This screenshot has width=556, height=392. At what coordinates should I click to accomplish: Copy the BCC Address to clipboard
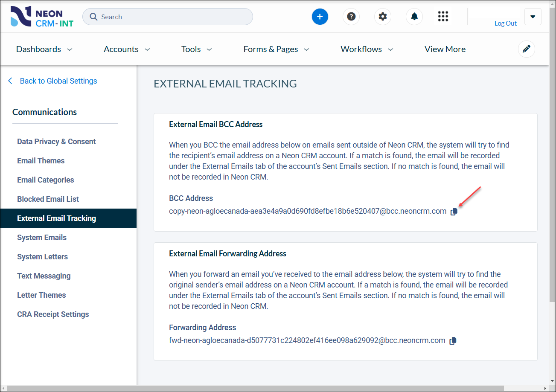454,212
